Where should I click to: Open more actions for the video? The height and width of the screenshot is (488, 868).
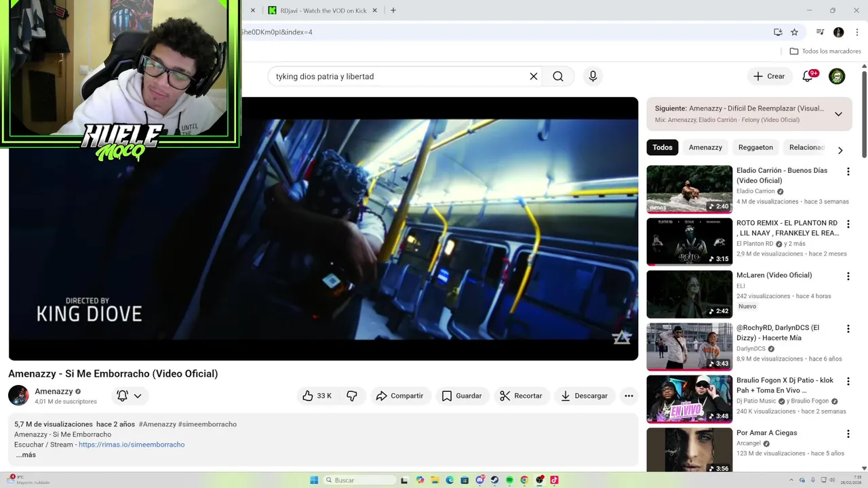pos(629,396)
